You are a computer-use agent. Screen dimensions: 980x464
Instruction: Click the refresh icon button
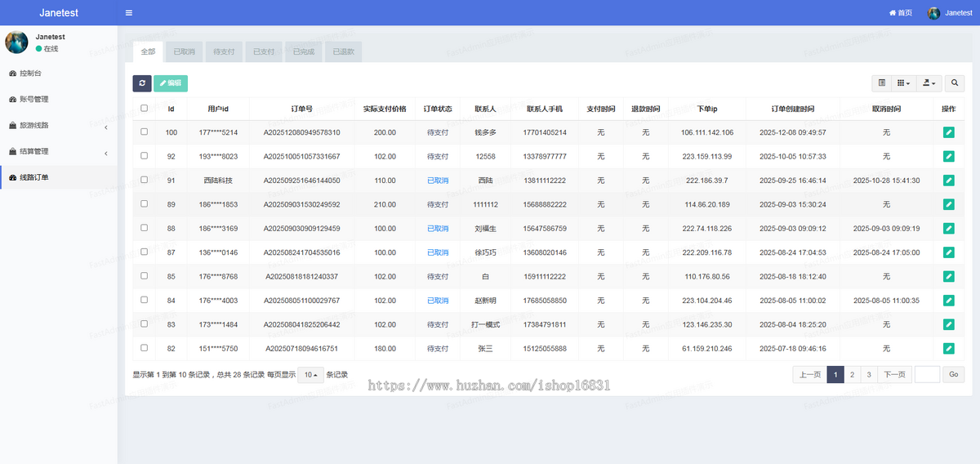click(142, 83)
